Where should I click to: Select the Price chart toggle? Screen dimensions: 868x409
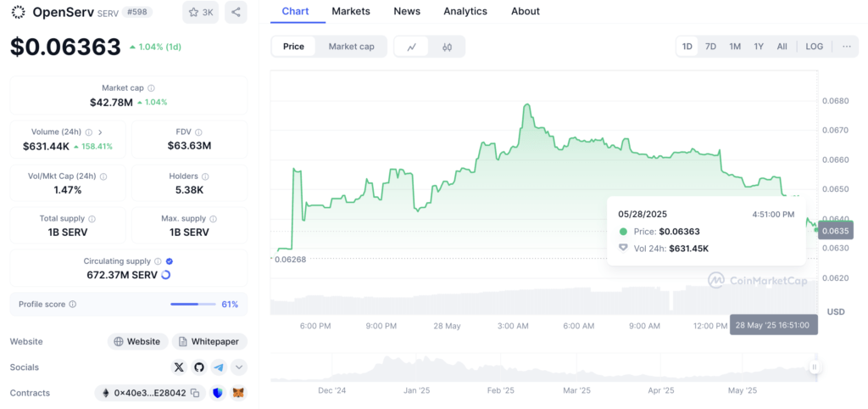click(x=293, y=47)
